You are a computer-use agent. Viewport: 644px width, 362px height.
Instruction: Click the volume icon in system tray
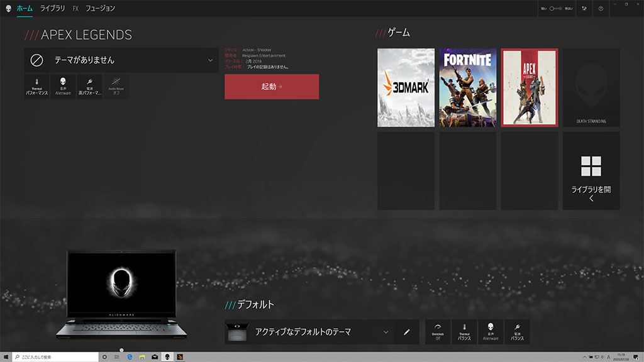[x=602, y=357]
